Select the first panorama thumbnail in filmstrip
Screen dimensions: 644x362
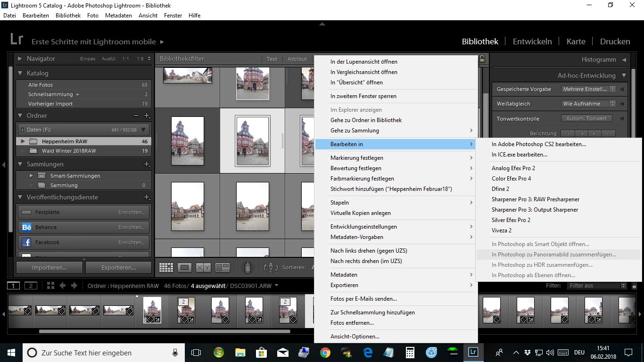tap(20, 310)
